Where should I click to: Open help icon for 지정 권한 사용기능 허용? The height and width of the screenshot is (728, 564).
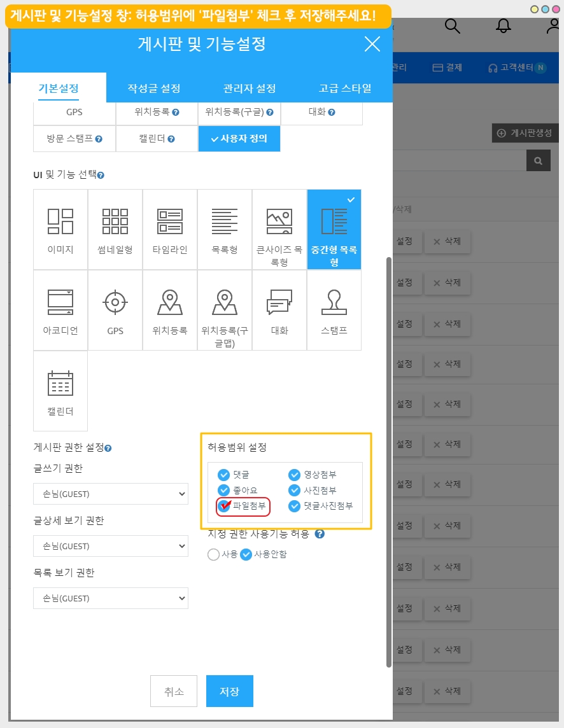[x=320, y=534]
